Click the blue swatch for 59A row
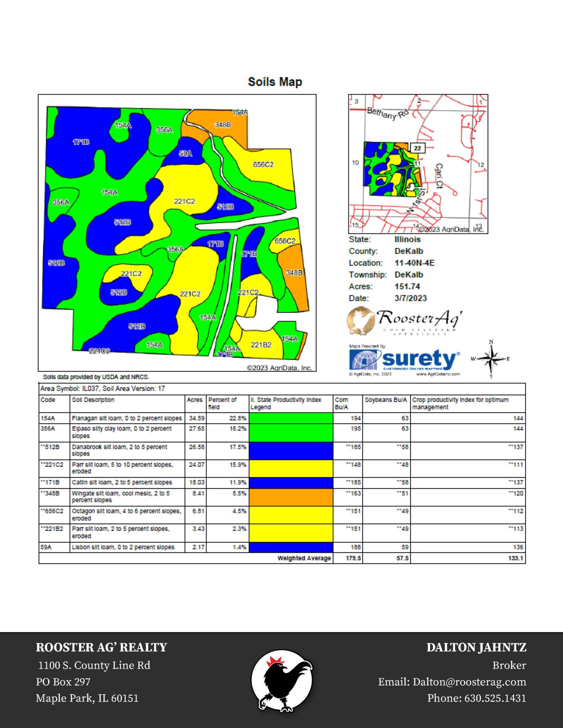 click(x=291, y=547)
